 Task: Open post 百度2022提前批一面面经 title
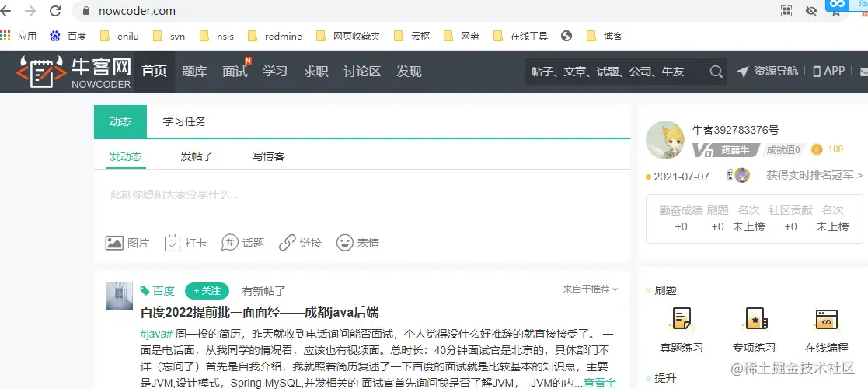pos(259,312)
